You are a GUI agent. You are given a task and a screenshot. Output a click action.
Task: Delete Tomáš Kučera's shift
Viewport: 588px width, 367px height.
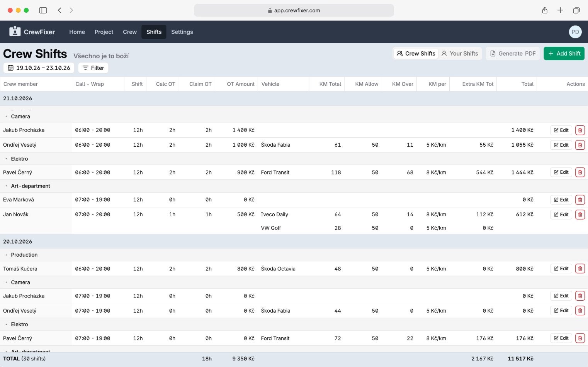(x=580, y=269)
